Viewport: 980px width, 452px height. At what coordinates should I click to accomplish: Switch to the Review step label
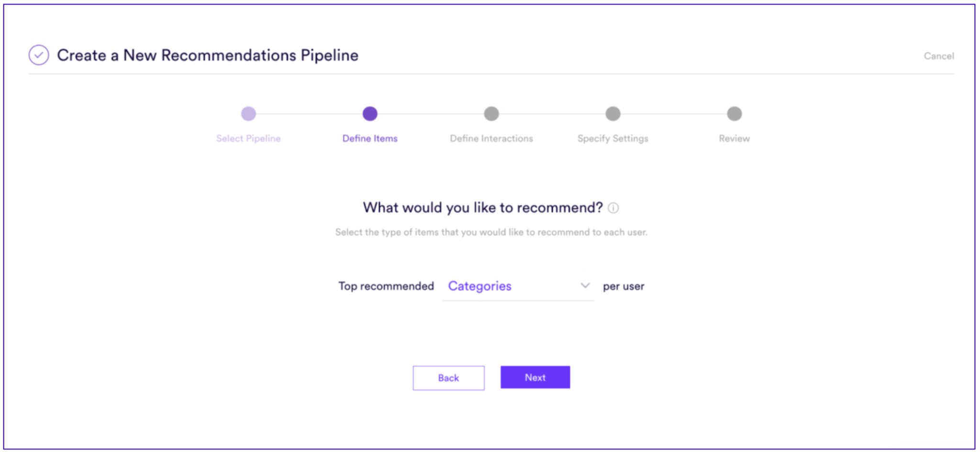734,138
